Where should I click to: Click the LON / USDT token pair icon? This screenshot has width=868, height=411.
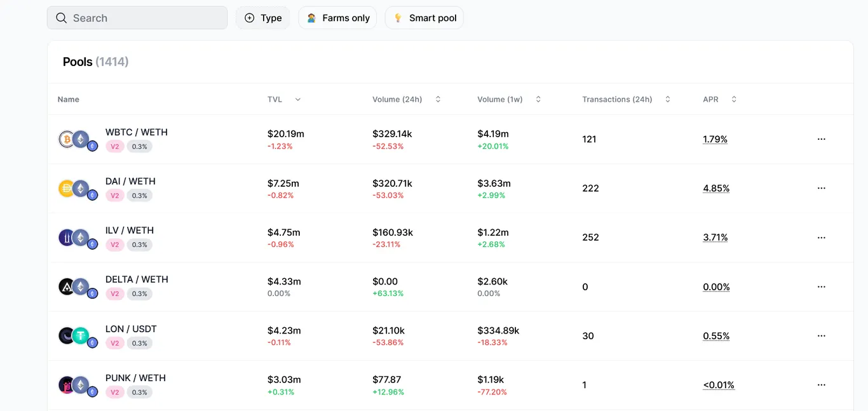[78, 336]
